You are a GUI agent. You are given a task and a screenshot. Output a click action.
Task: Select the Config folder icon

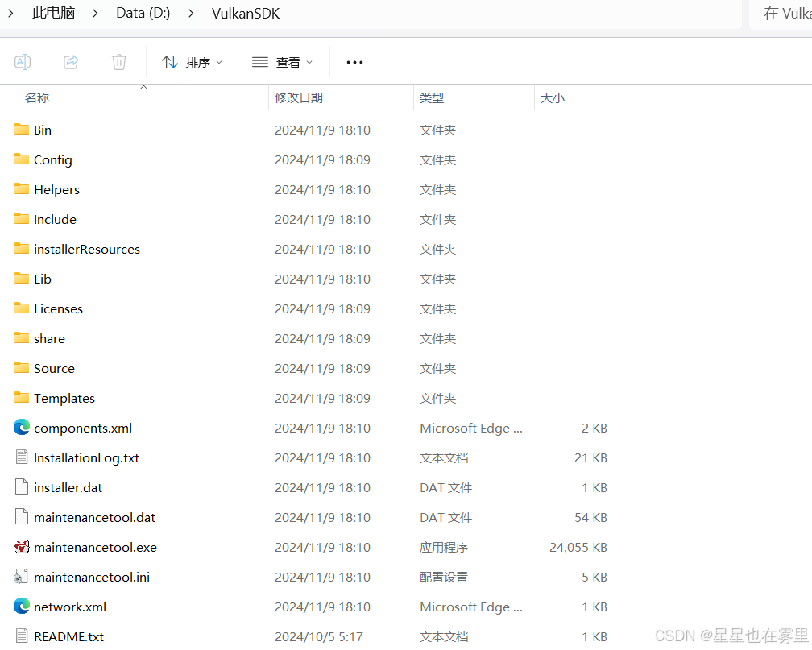22,159
